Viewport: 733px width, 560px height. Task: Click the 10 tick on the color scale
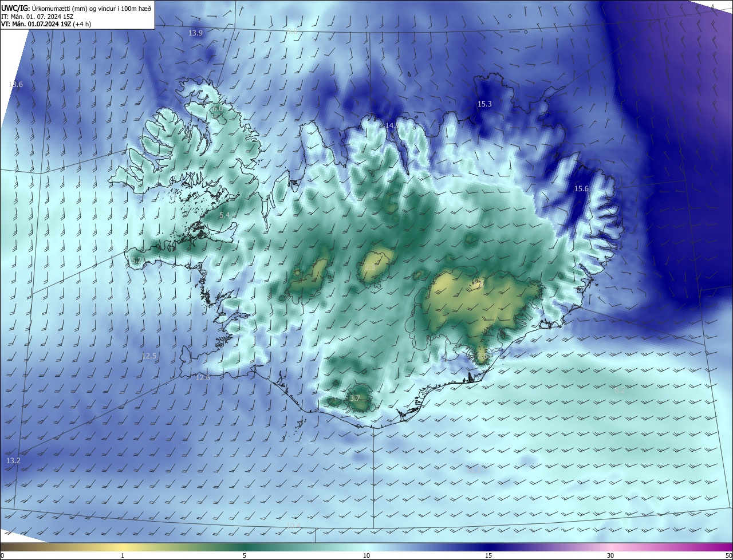click(x=366, y=555)
